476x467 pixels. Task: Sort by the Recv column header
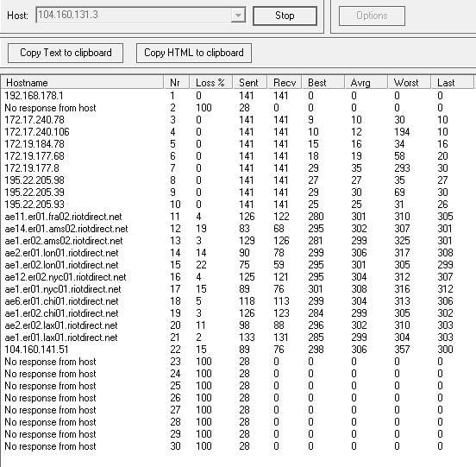(285, 83)
